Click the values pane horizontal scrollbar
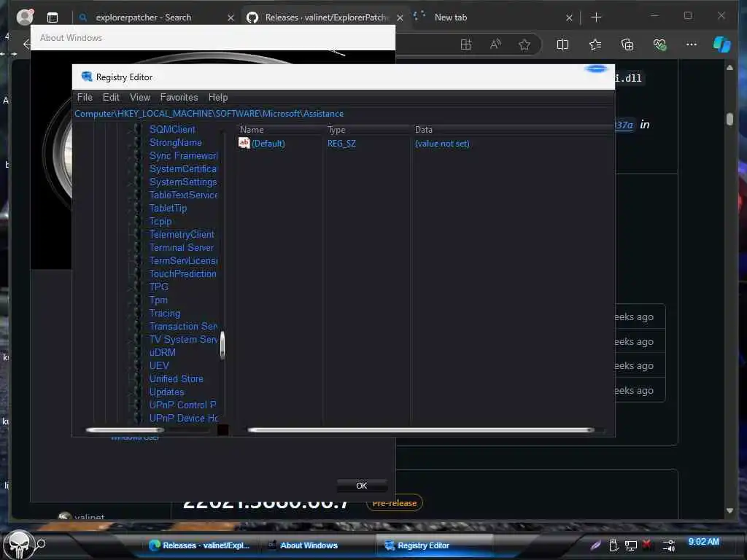Image resolution: width=747 pixels, height=560 pixels. point(421,430)
